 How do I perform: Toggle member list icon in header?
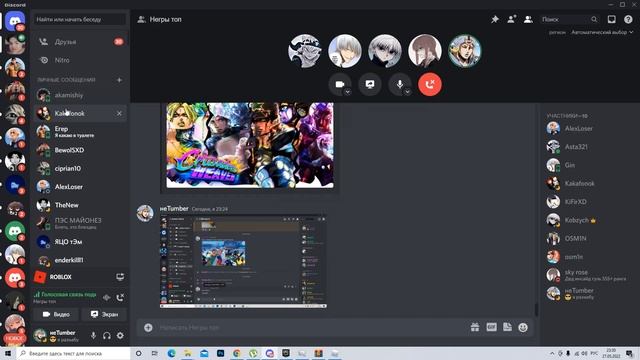(x=528, y=19)
